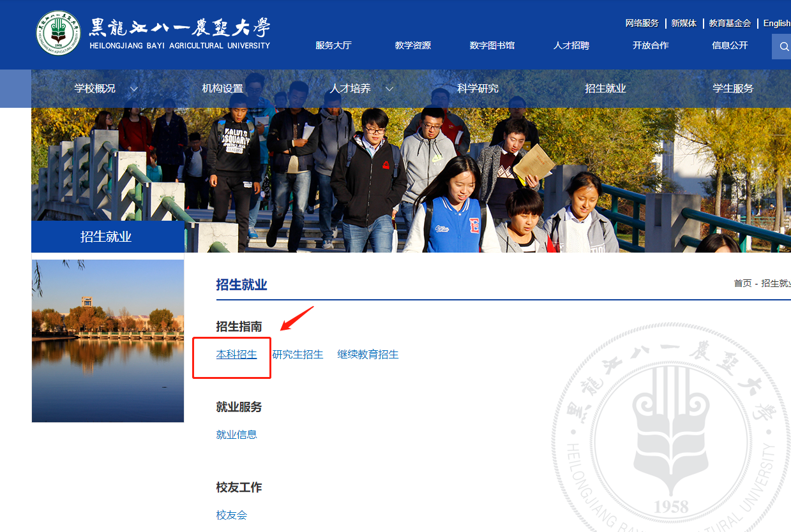Open the 学生服务 menu
791x532 pixels.
coord(733,89)
